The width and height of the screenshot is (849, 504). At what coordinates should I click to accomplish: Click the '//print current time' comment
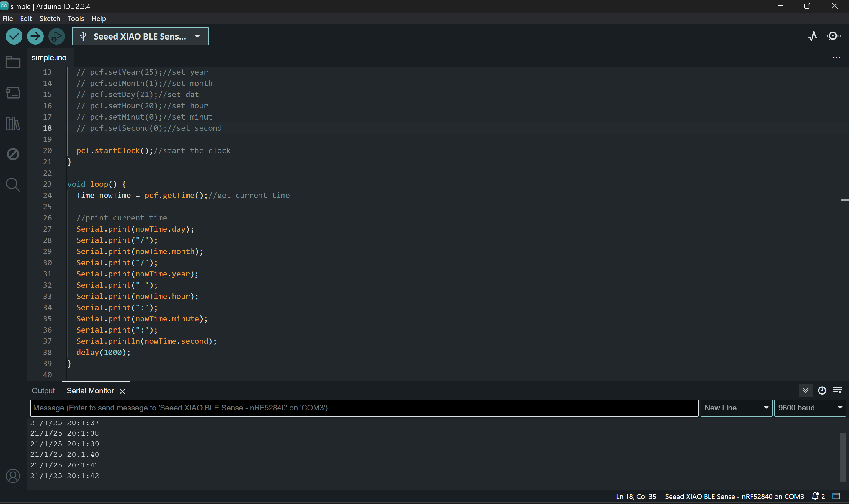click(x=122, y=218)
